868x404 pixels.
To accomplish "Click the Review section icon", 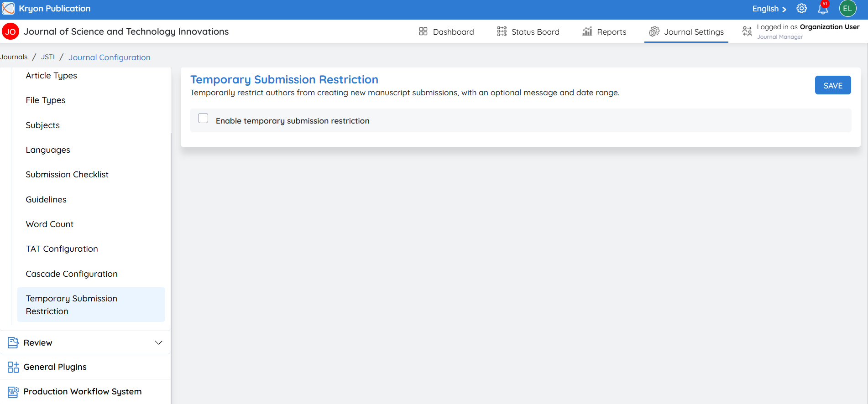I will (x=13, y=342).
